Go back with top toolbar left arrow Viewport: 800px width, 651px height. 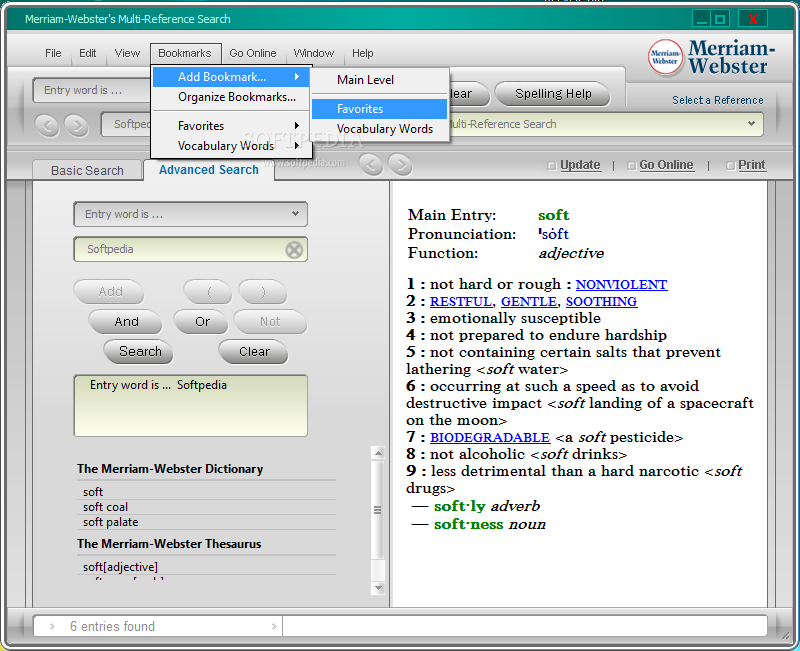47,125
